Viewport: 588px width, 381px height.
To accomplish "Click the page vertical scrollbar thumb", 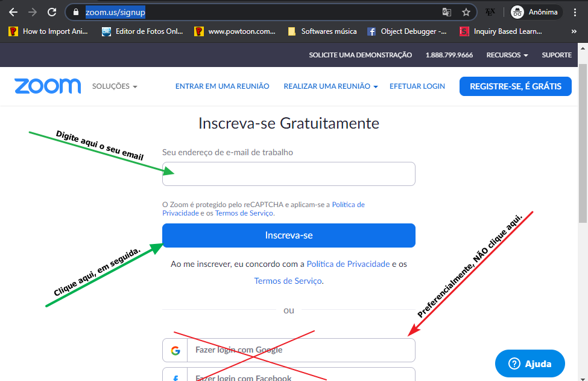I will pyautogui.click(x=583, y=143).
